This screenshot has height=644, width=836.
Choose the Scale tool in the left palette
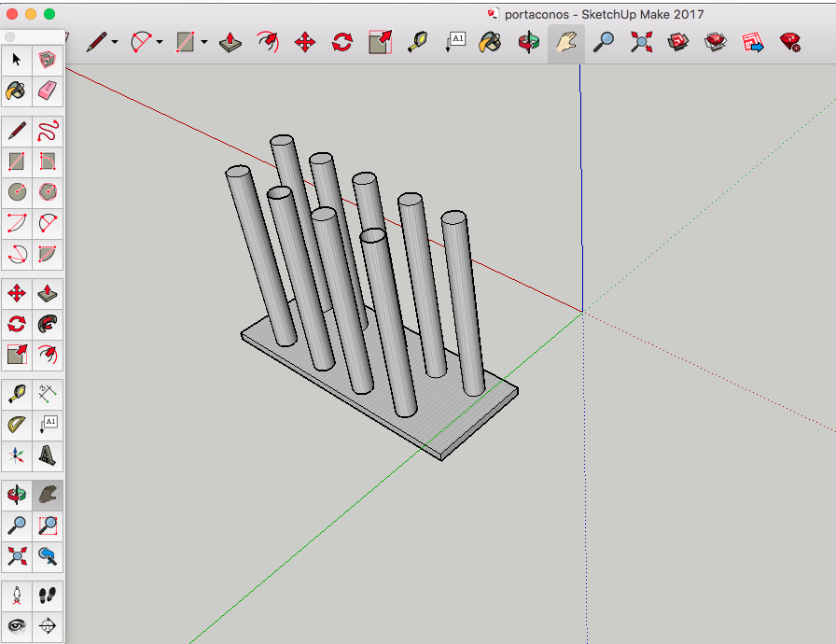(x=17, y=355)
